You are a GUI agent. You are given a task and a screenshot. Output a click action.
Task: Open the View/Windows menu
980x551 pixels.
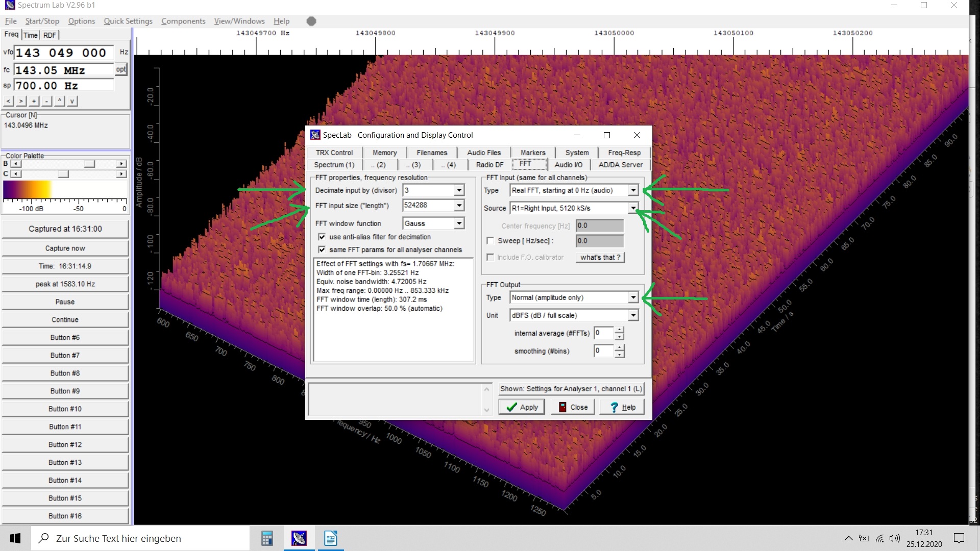tap(239, 21)
